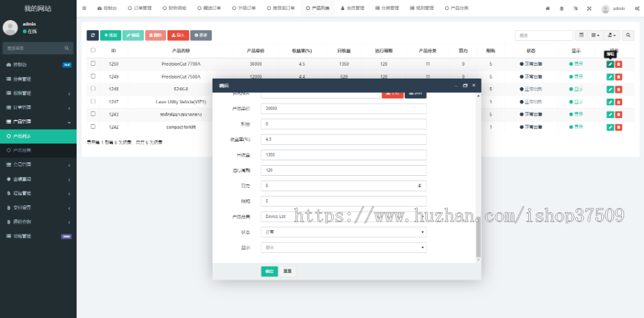Screen dimensions: 644x318
Task: Check the checkbox for row 1242
Action: [x=93, y=126]
